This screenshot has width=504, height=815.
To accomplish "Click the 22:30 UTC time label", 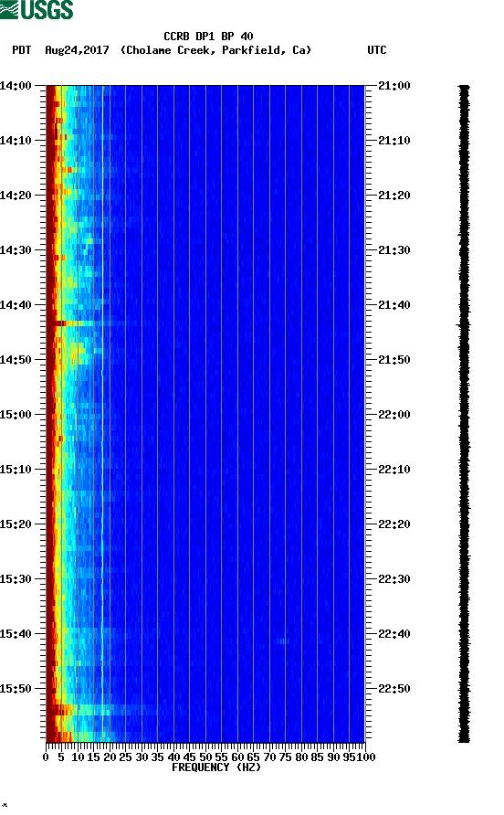I will [x=394, y=579].
